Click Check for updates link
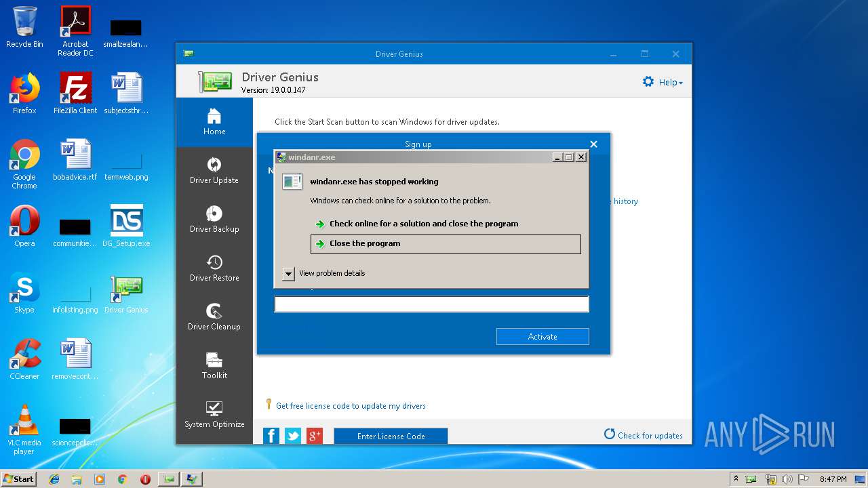 644,435
